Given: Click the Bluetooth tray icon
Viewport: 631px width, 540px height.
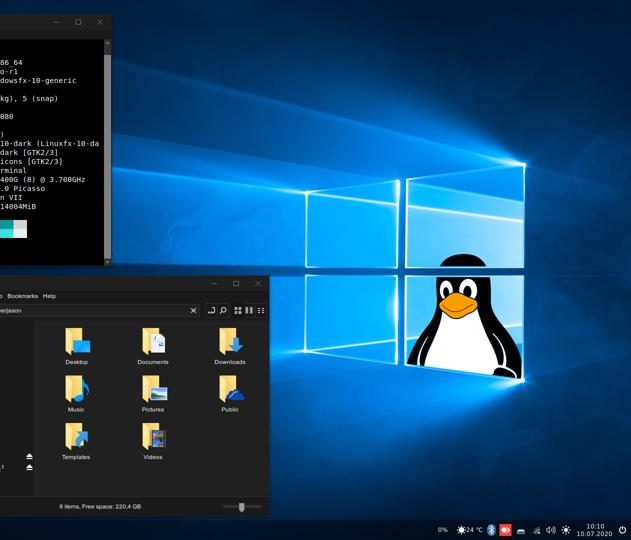Looking at the screenshot, I should pos(491,530).
